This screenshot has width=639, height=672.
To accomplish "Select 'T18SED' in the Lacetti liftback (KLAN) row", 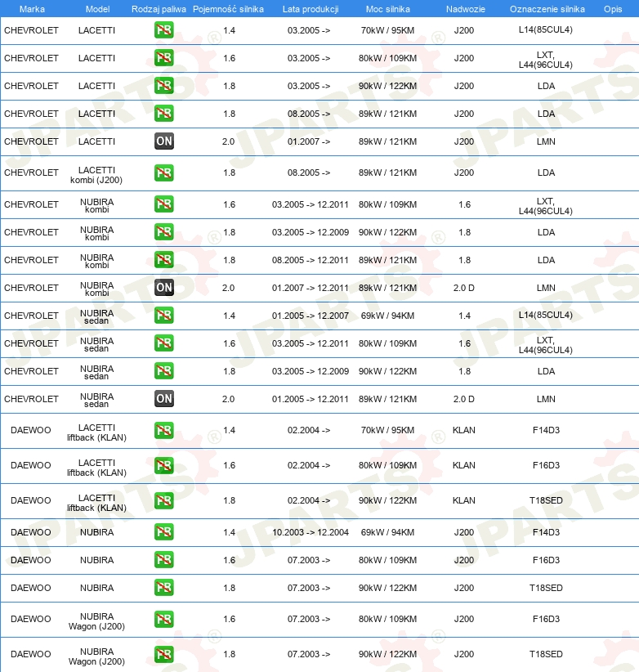I will tap(546, 500).
